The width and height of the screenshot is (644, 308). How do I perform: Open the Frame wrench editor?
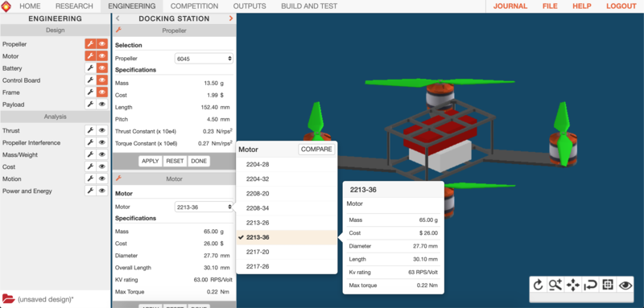tap(90, 92)
